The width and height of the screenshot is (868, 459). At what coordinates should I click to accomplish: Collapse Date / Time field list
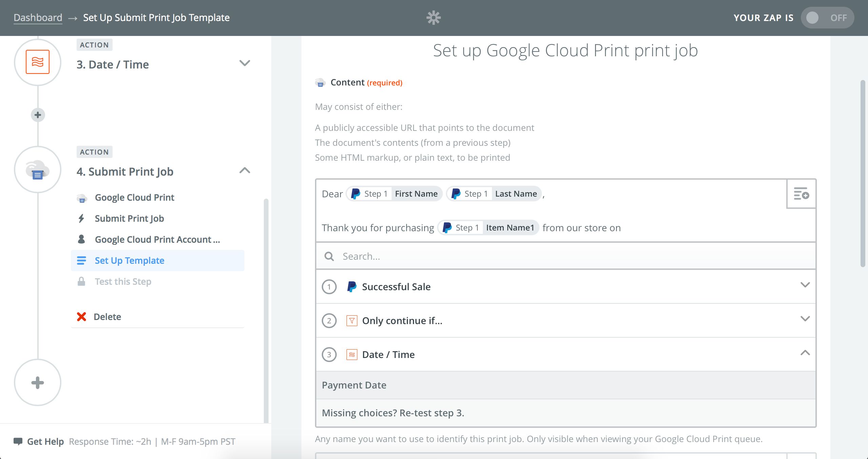point(805,353)
